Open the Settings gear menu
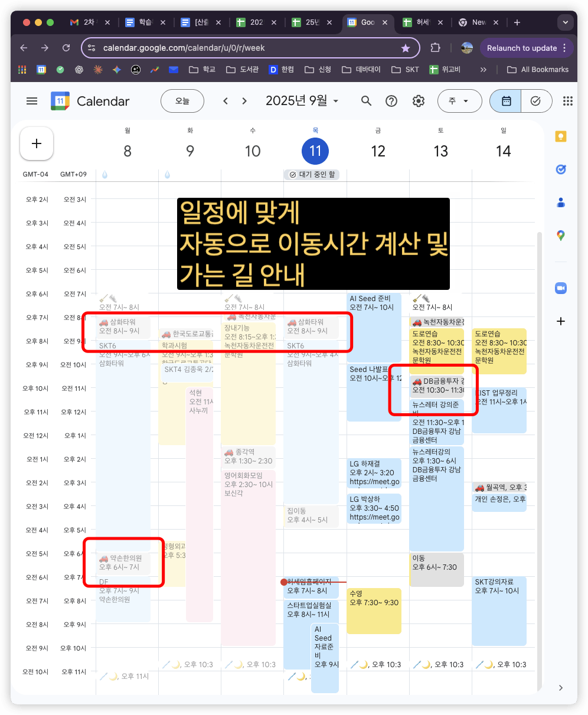588x715 pixels. pyautogui.click(x=419, y=101)
